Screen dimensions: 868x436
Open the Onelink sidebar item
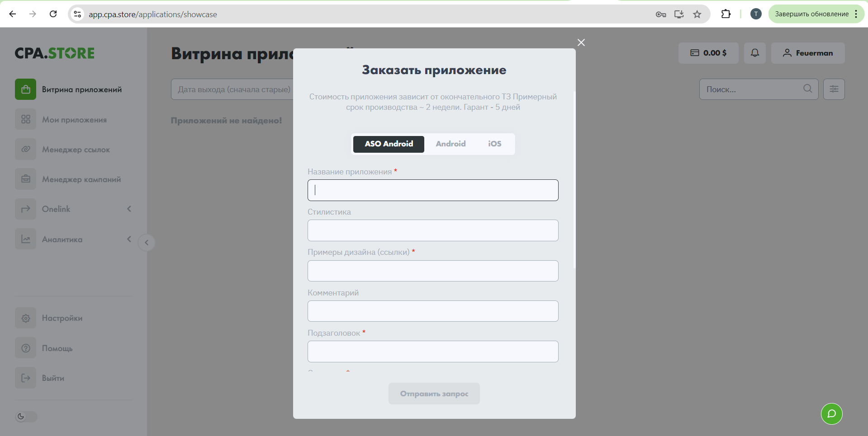click(74, 209)
